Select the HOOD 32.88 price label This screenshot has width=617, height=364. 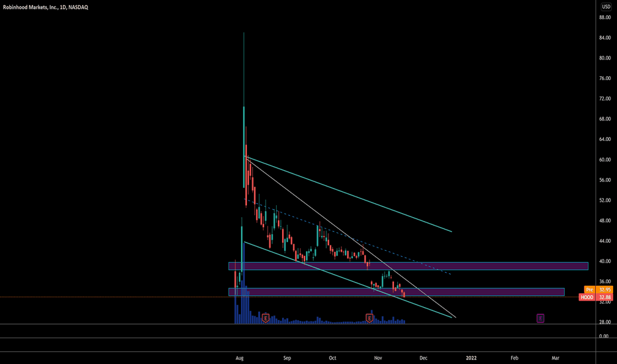pos(596,297)
